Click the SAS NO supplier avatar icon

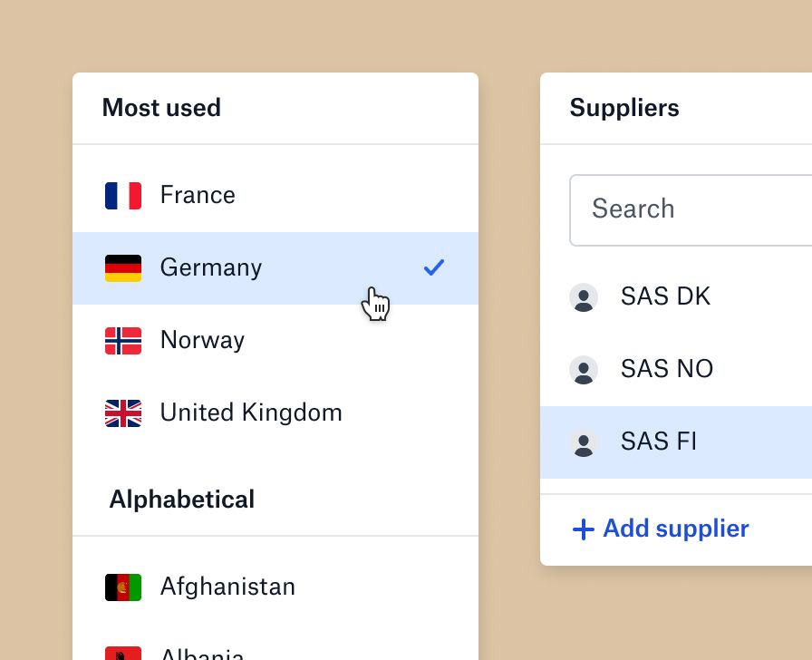585,369
